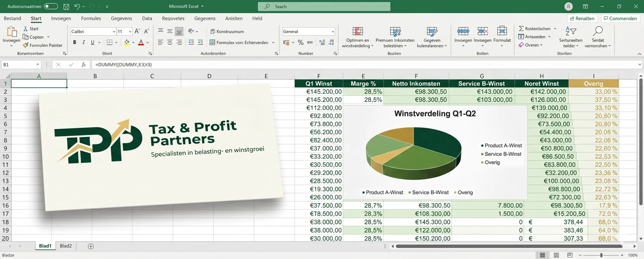Image resolution: width=644 pixels, height=259 pixels.
Task: Open Serdat vernonzhen magnifier search
Action: pos(598,38)
